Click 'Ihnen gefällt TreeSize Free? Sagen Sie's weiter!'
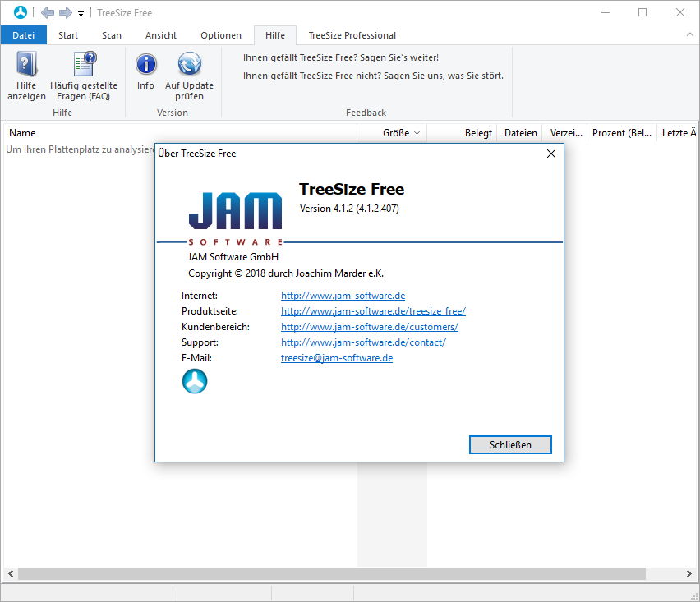 [341, 57]
